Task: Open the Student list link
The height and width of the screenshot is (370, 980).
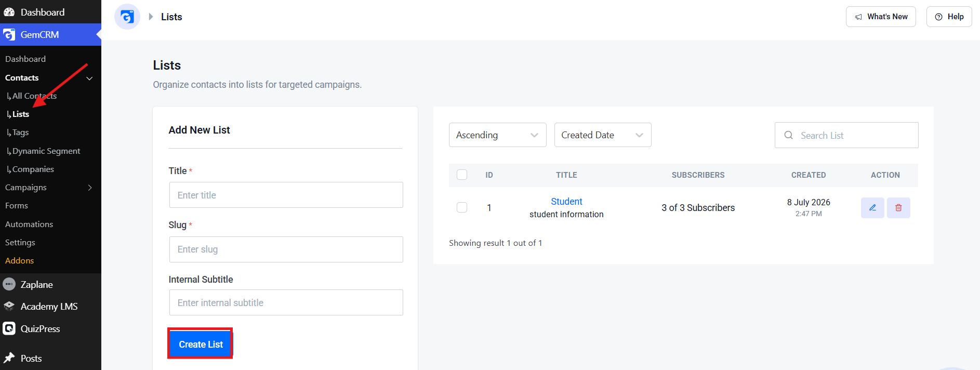Action: [x=566, y=201]
